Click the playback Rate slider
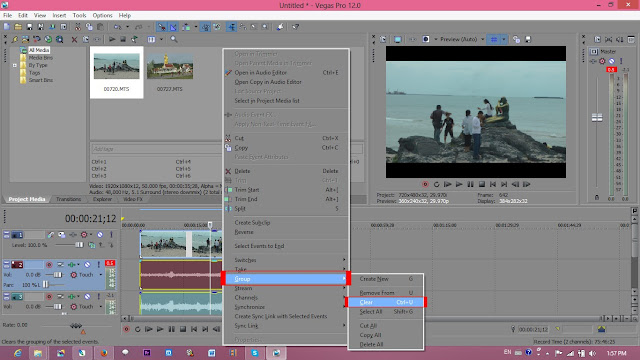This screenshot has height=360, width=640. [x=76, y=325]
